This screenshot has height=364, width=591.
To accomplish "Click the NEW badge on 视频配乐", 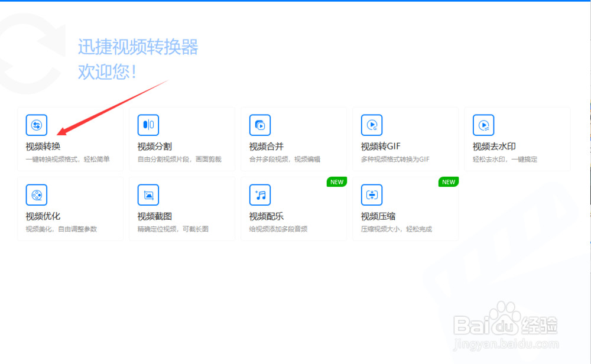I will click(336, 182).
